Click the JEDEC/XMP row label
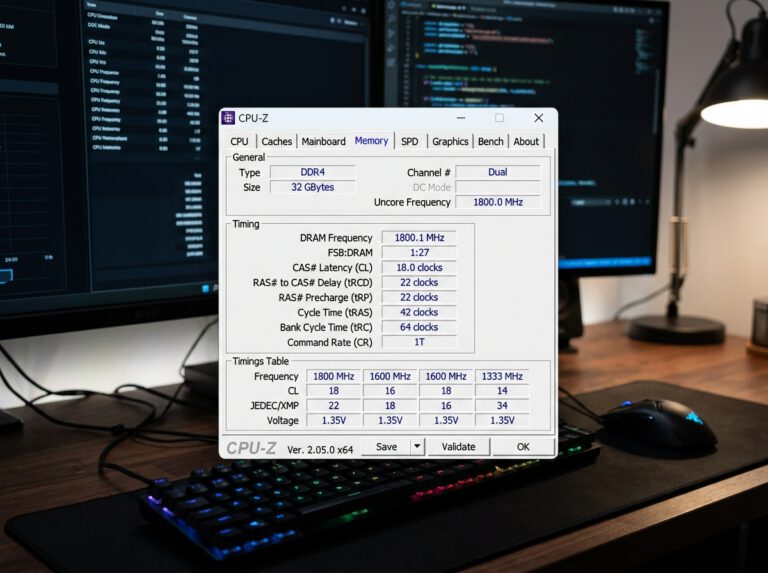 [274, 406]
